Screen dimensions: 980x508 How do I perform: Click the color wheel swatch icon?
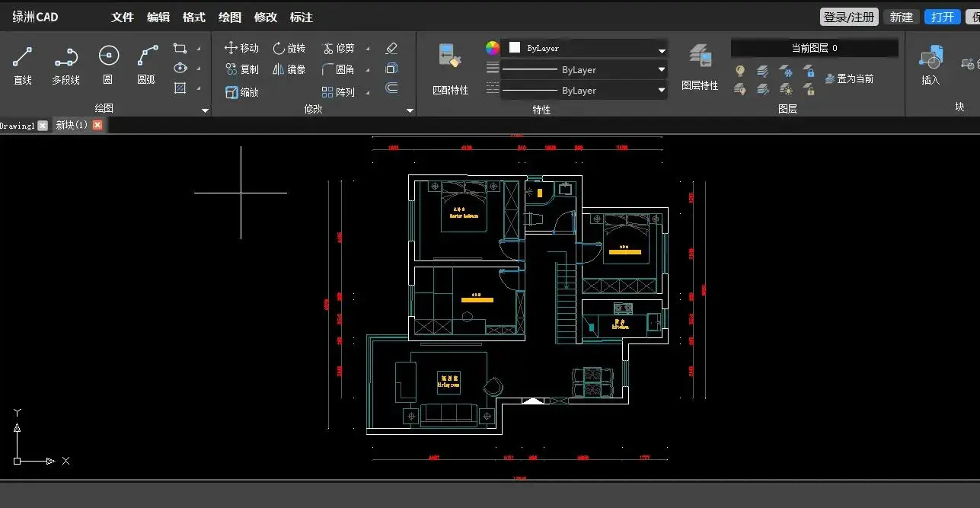(x=493, y=48)
